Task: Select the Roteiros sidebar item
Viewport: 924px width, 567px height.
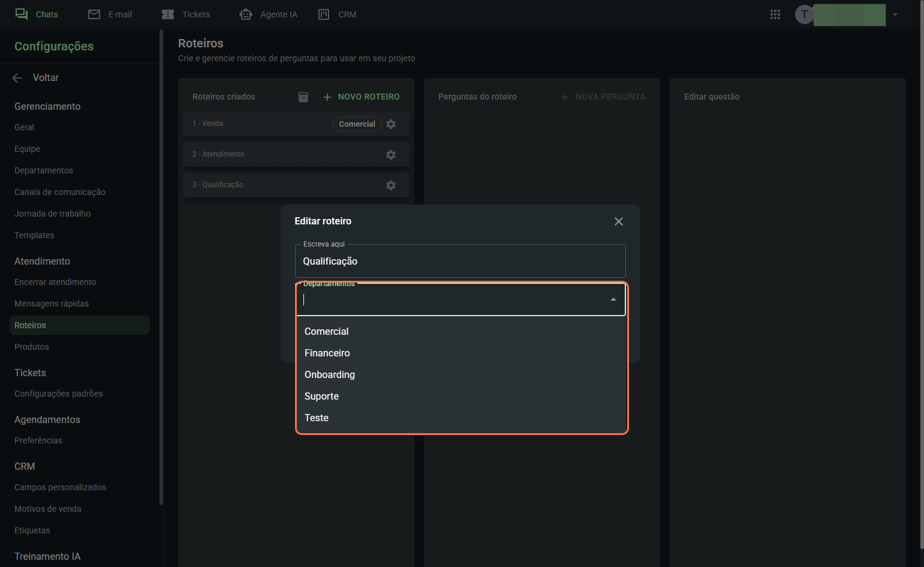Action: click(80, 325)
